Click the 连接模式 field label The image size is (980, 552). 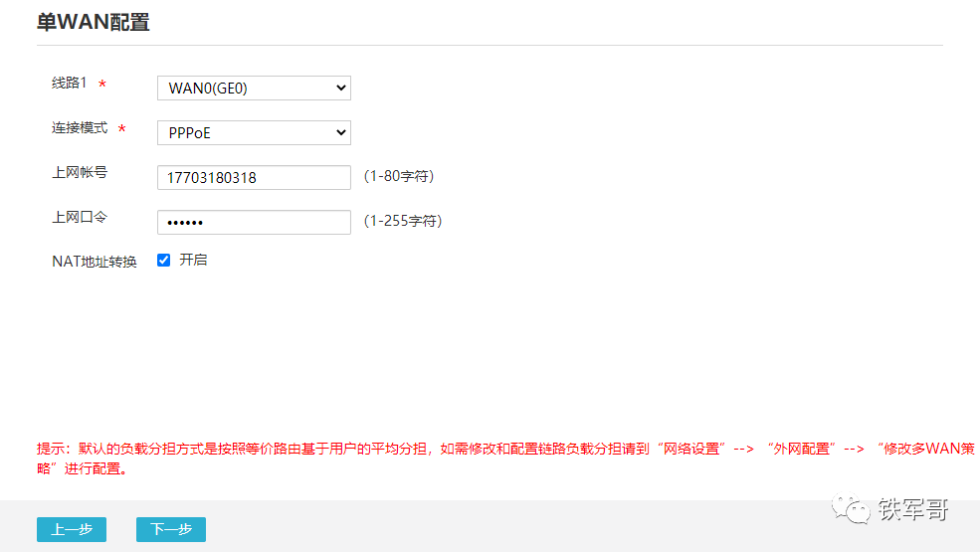tap(80, 128)
